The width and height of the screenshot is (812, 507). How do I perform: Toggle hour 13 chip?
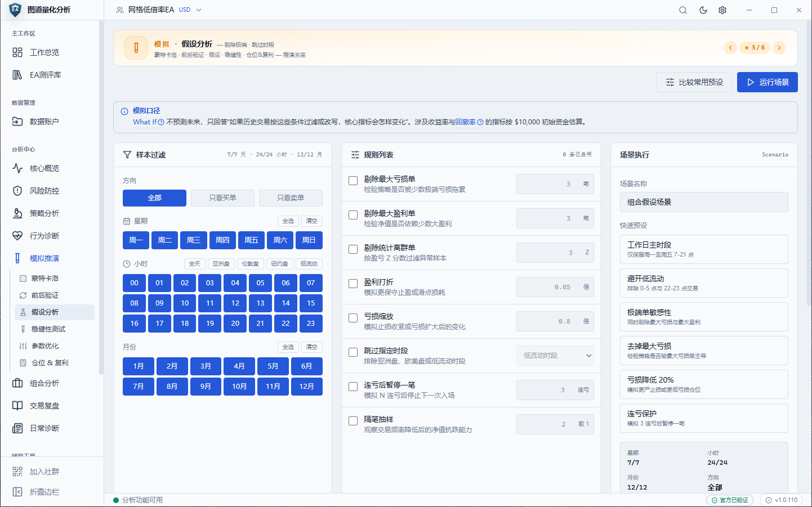point(260,303)
